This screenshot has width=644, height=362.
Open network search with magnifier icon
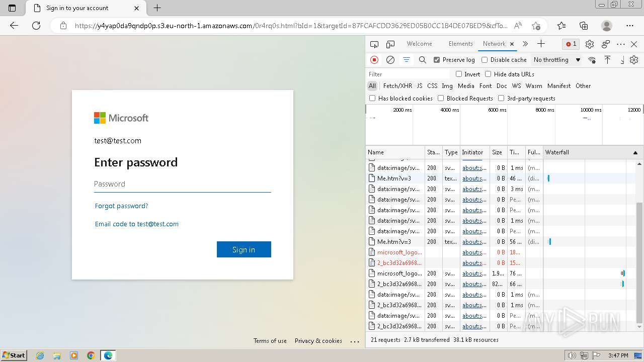pyautogui.click(x=423, y=60)
